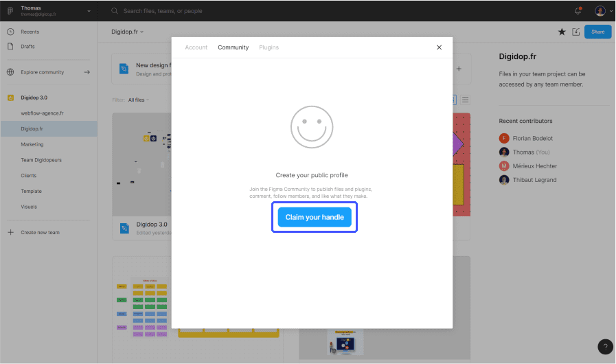Click the Figma logo icon

coord(10,11)
